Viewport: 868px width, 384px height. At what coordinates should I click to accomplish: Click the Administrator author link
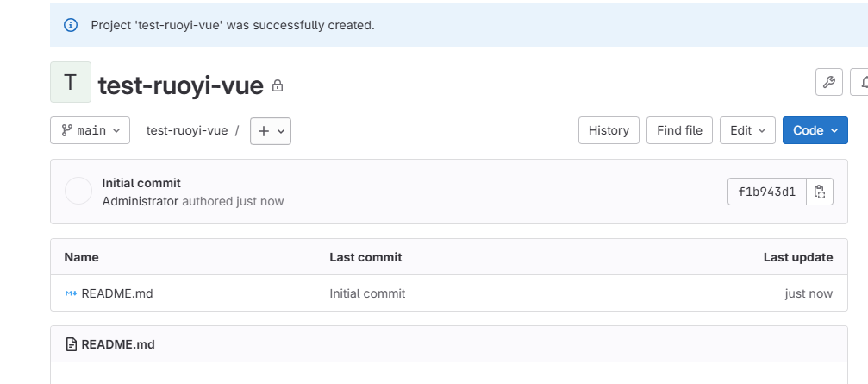(140, 201)
